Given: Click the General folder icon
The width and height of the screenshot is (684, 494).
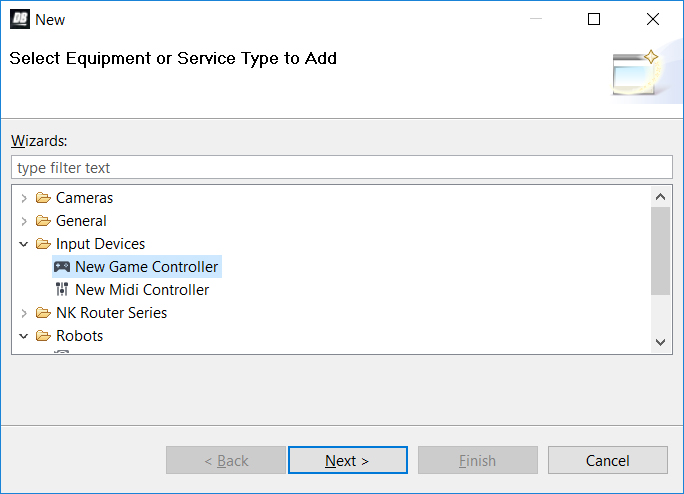Looking at the screenshot, I should (x=43, y=221).
